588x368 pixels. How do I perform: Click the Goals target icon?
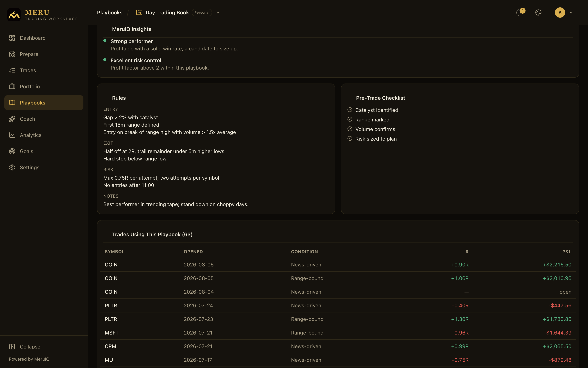(12, 151)
